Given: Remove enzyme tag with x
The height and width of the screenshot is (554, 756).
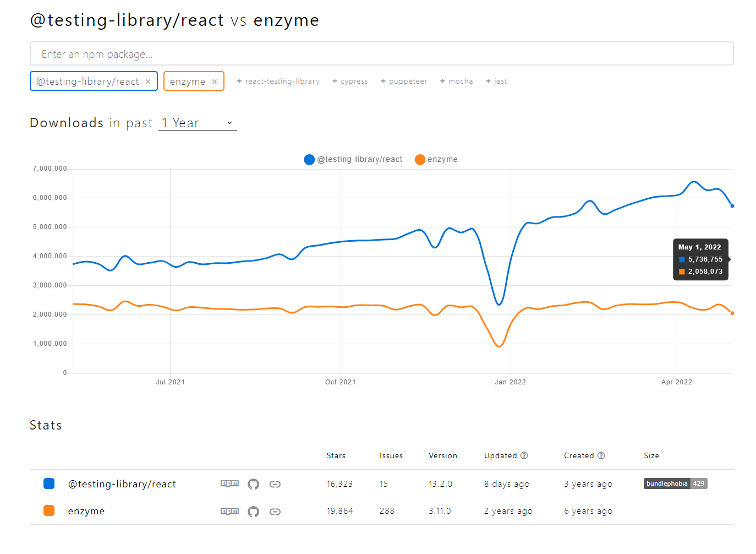Looking at the screenshot, I should tap(215, 82).
